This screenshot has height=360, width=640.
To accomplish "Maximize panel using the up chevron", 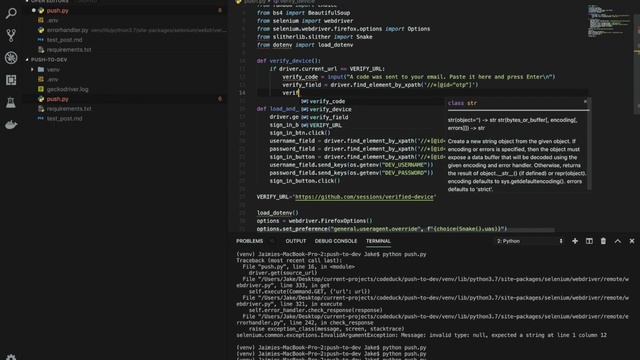I will pos(618,241).
